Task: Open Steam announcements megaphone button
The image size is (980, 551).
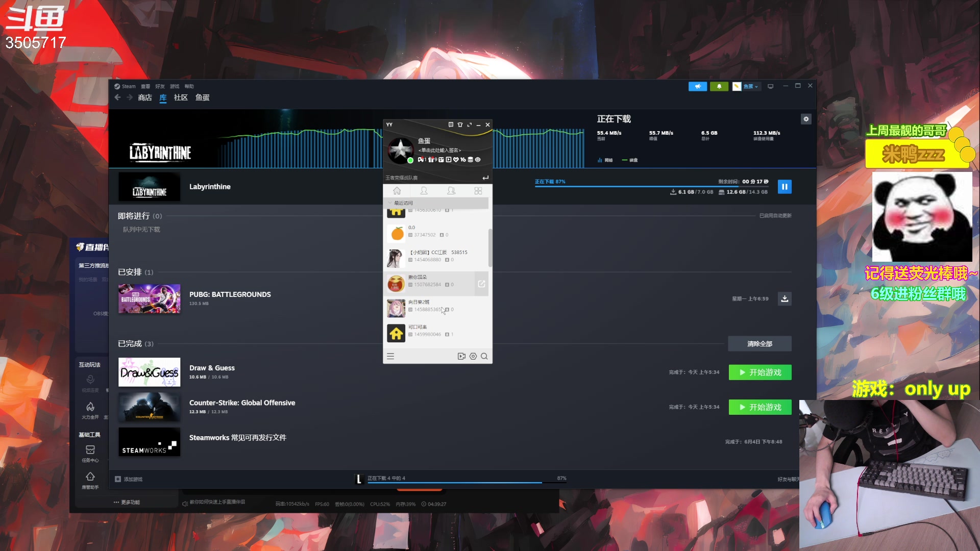Action: (x=697, y=87)
